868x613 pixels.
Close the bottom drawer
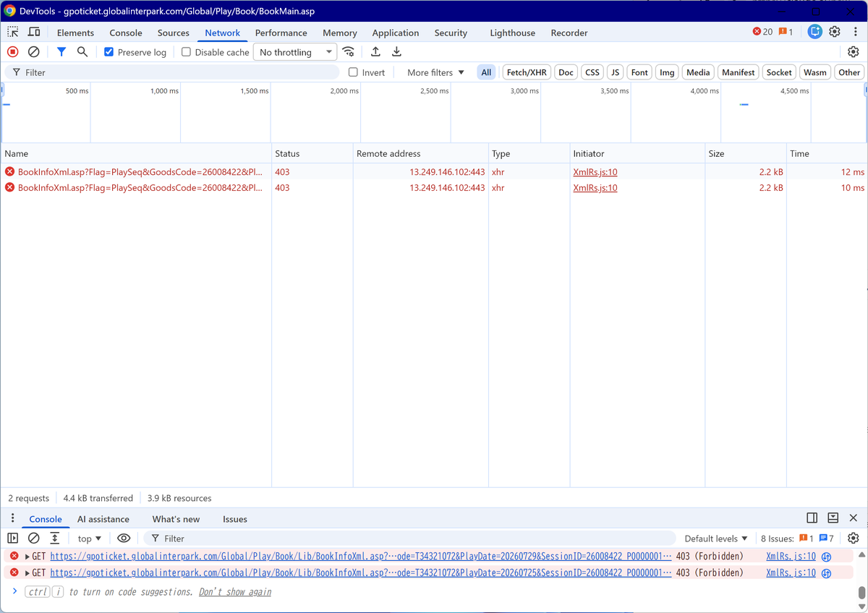click(854, 518)
